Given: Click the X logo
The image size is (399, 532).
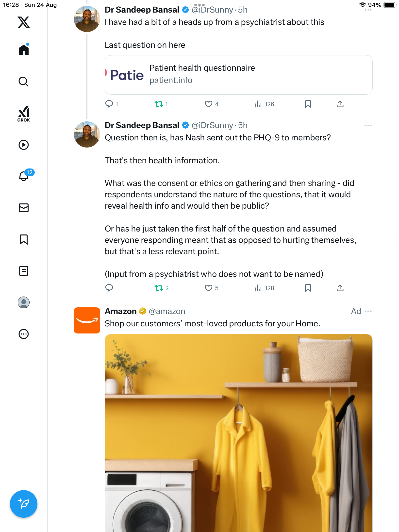Looking at the screenshot, I should 24,22.
